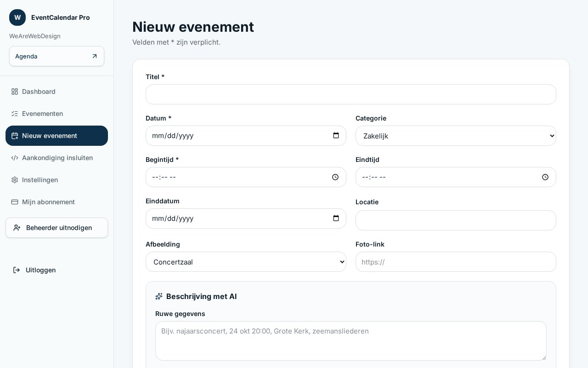
Task: Open Aankondiging insluiten page
Action: (x=57, y=158)
